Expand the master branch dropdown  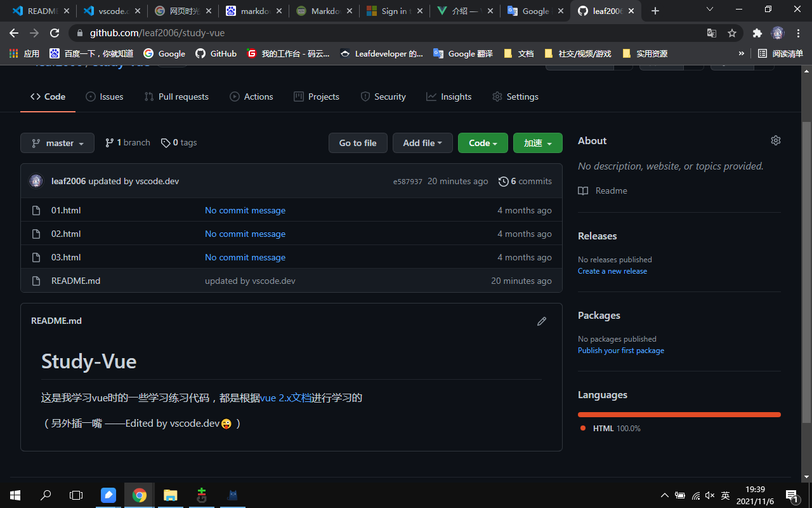pyautogui.click(x=57, y=143)
